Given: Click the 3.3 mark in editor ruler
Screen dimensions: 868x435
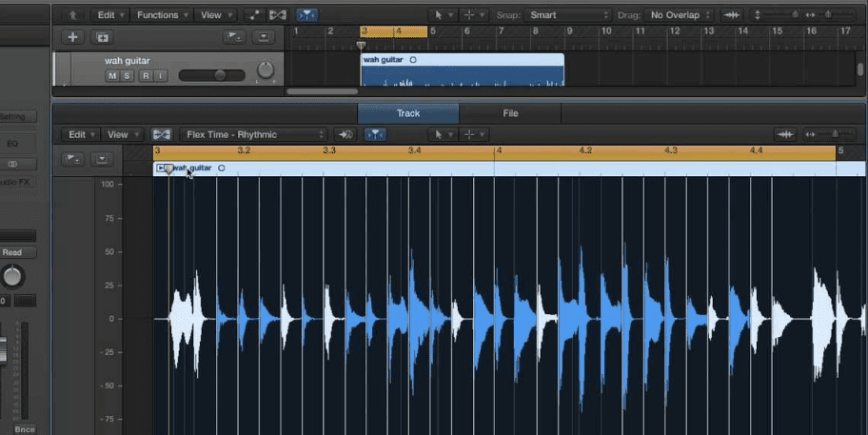Looking at the screenshot, I should tap(329, 150).
